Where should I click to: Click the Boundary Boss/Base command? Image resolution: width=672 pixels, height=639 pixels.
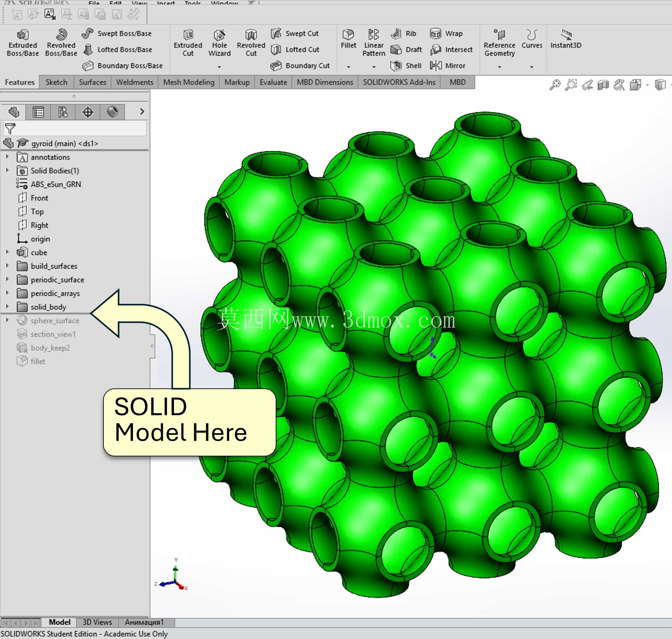pyautogui.click(x=123, y=65)
